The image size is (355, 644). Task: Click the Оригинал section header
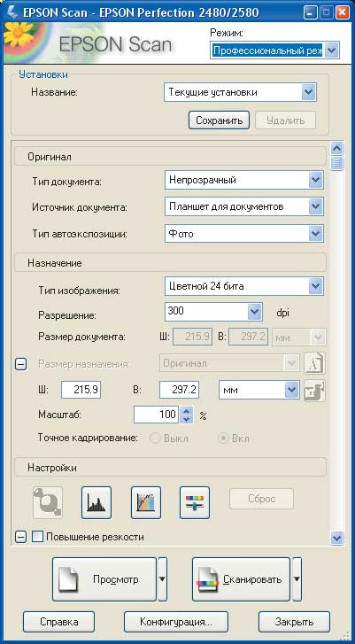(170, 157)
